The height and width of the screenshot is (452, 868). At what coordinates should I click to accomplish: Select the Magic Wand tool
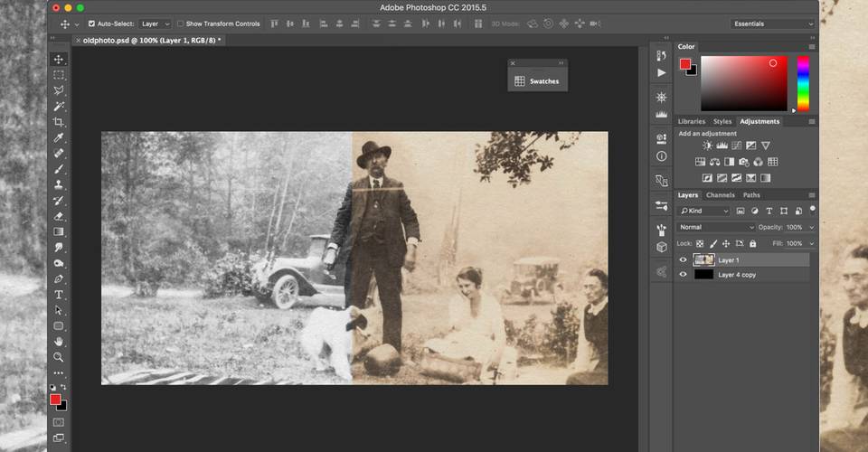(59, 107)
